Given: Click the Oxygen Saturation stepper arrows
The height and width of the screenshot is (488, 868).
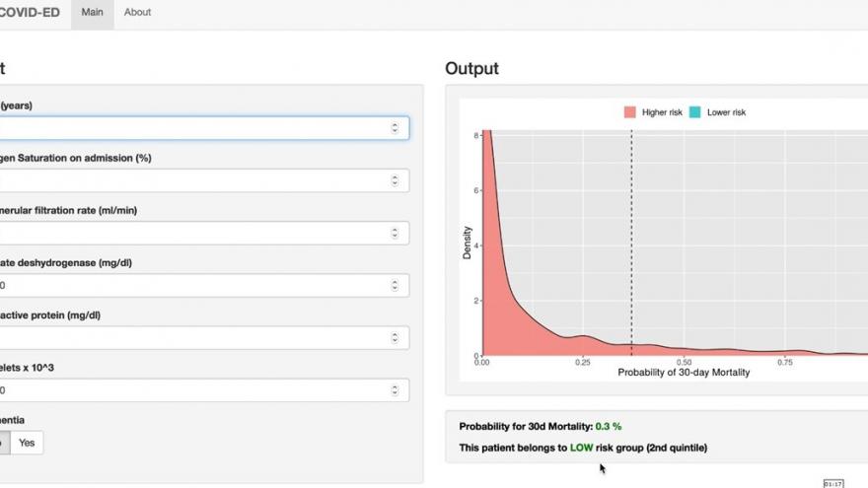Looking at the screenshot, I should tap(395, 180).
